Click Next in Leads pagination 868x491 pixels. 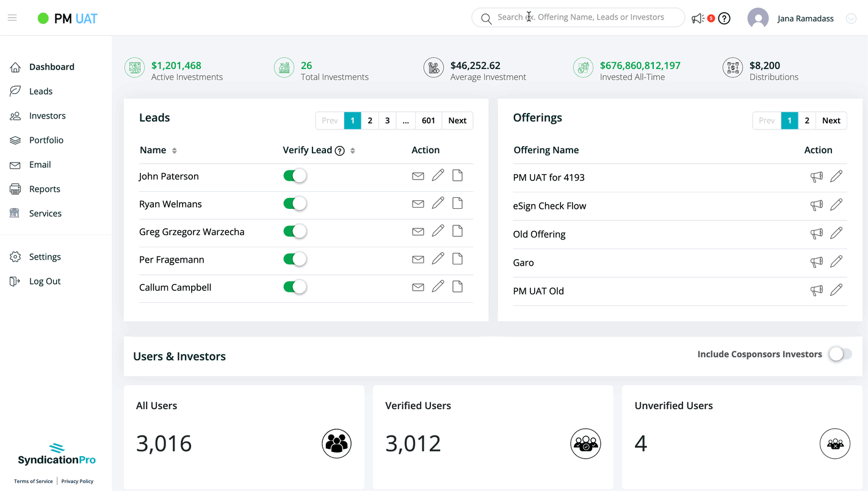[457, 120]
